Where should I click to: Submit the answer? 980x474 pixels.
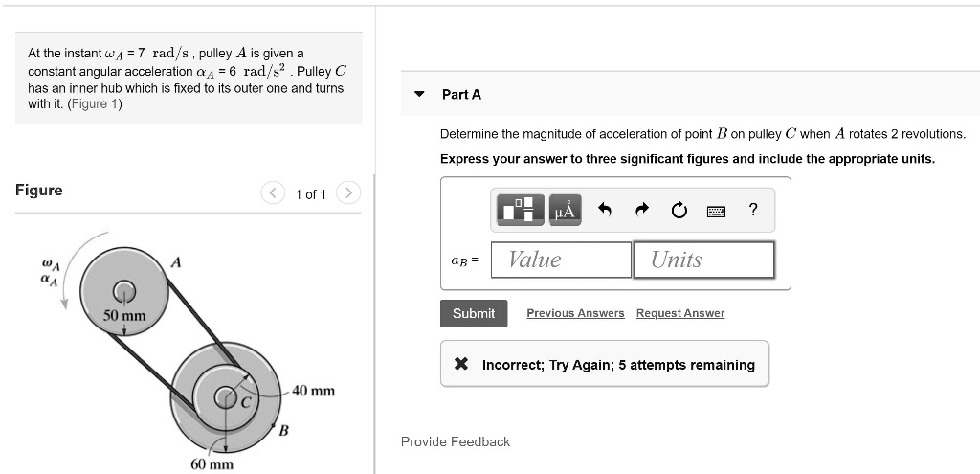pos(474,313)
